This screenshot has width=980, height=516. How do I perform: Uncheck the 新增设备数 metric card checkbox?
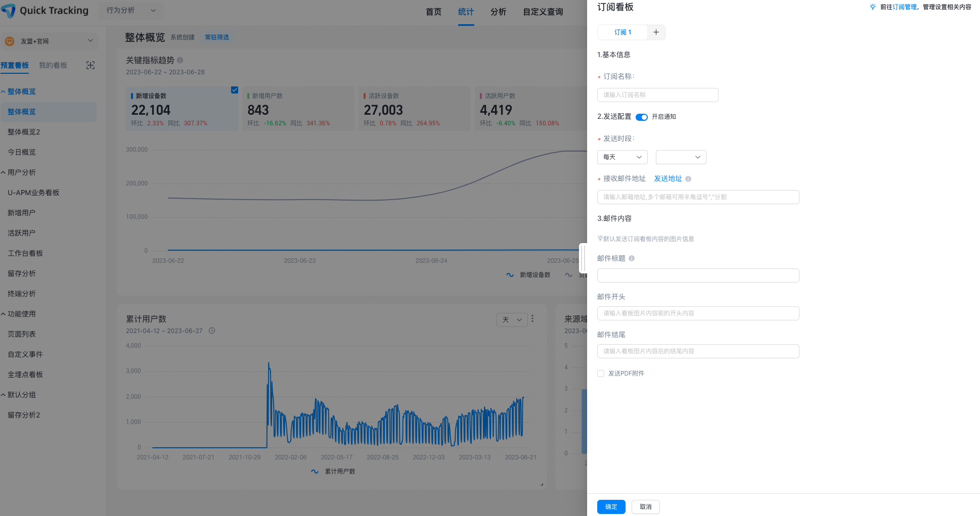(235, 90)
